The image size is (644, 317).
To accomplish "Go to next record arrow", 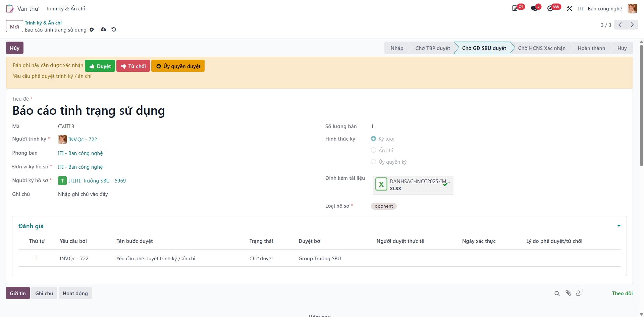I will coord(632,25).
